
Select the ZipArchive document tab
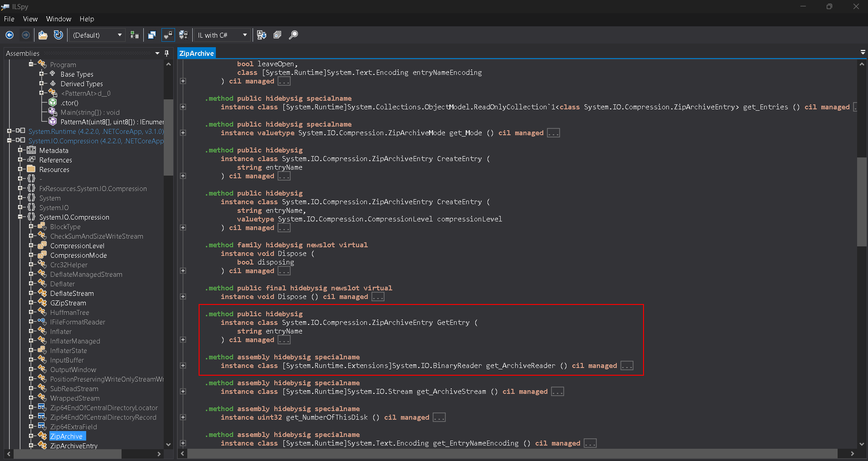[196, 53]
